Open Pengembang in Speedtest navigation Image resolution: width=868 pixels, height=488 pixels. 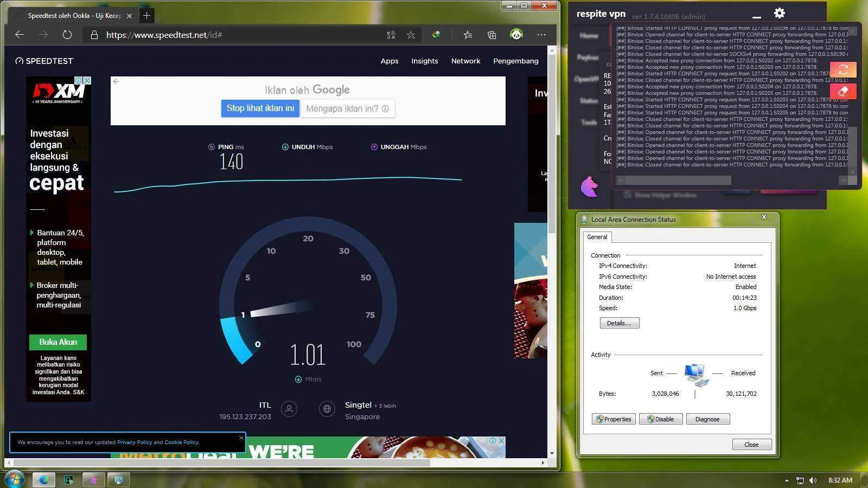515,61
